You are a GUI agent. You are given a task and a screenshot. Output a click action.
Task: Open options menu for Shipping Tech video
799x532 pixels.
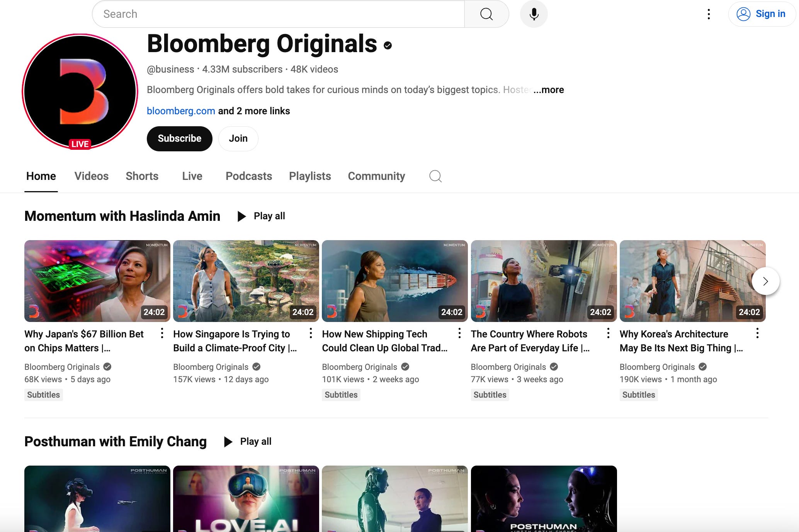(460, 333)
